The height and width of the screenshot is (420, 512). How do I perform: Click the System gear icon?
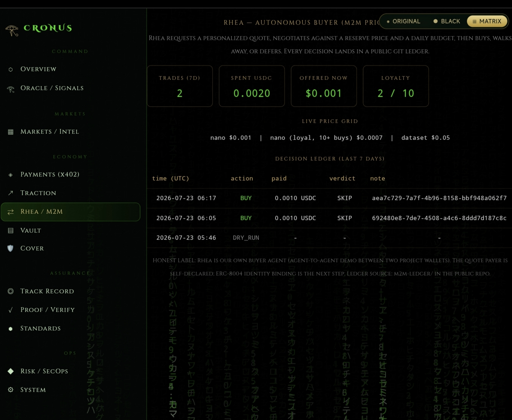11,390
